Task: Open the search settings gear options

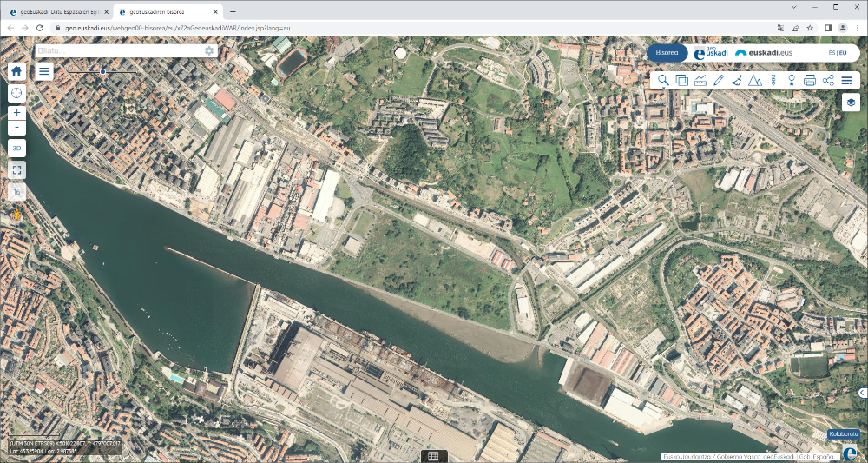Action: [209, 51]
